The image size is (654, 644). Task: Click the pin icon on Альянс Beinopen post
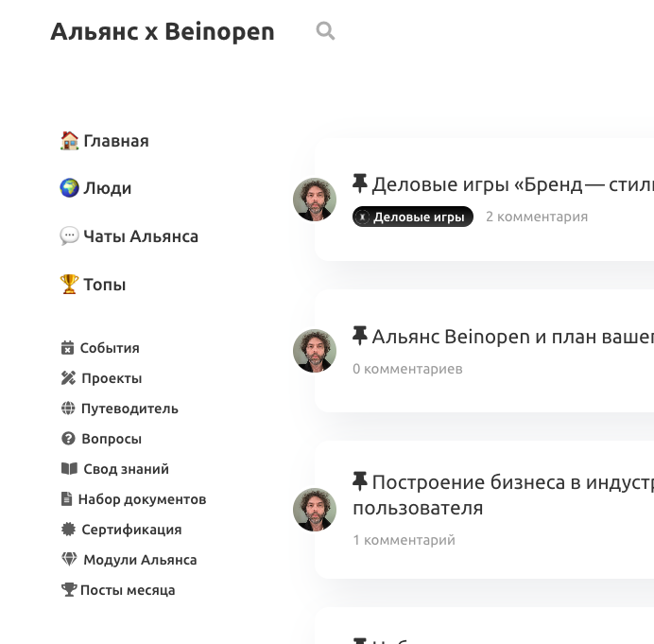359,336
